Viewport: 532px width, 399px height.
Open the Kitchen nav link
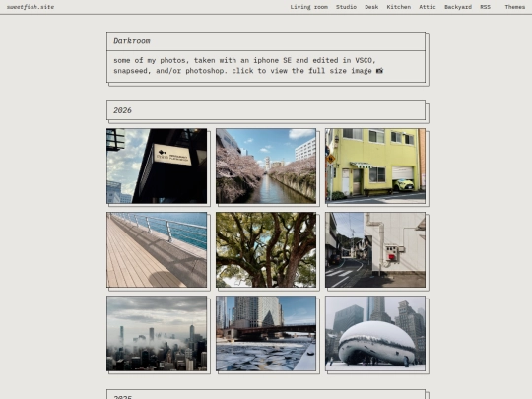[399, 7]
